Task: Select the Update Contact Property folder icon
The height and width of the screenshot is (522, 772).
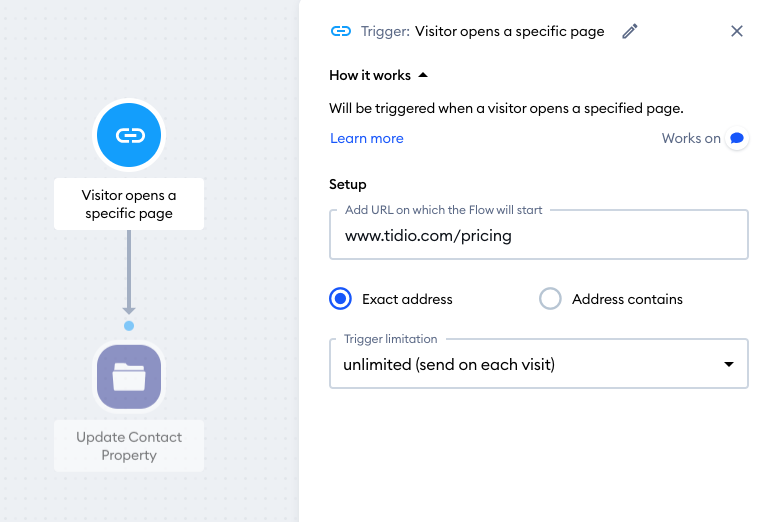Action: point(129,377)
